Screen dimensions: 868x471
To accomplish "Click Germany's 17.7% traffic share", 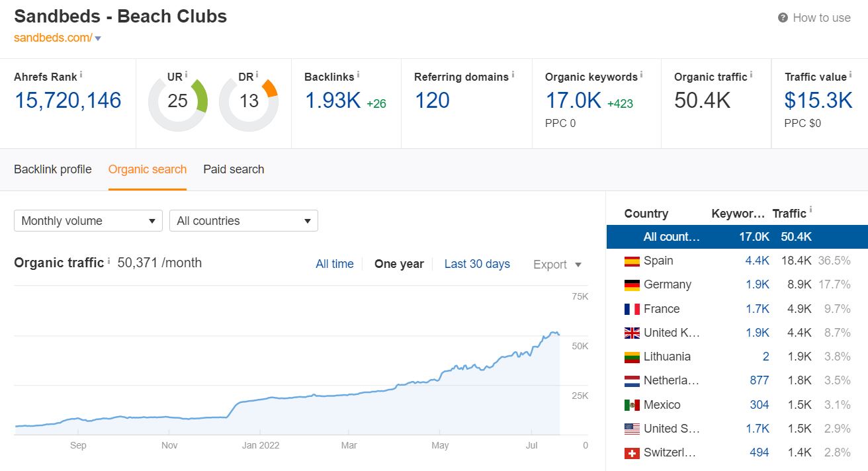I will click(834, 284).
